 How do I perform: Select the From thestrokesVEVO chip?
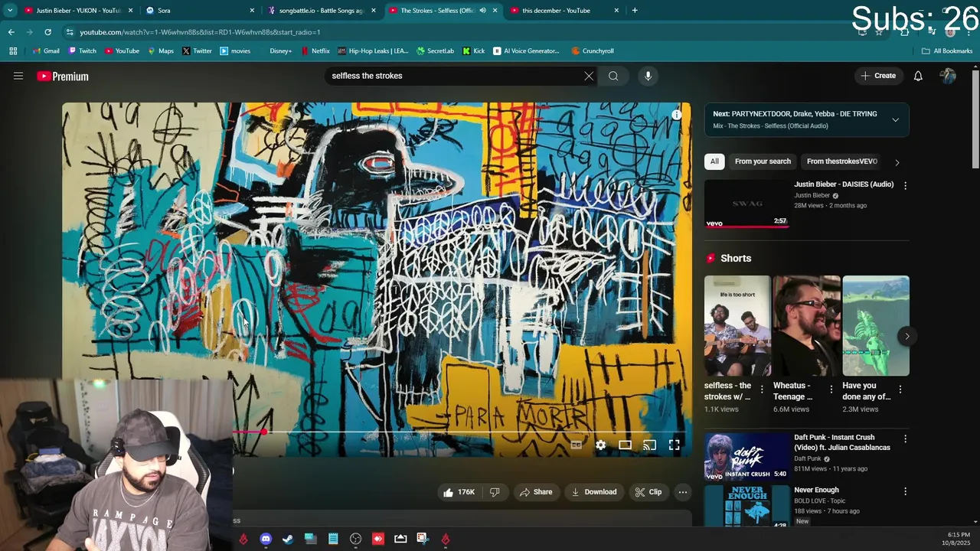tap(841, 161)
